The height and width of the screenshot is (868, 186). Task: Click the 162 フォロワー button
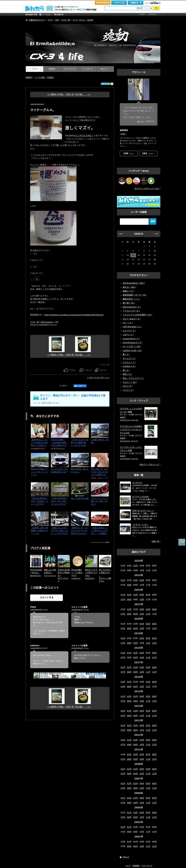click(148, 153)
